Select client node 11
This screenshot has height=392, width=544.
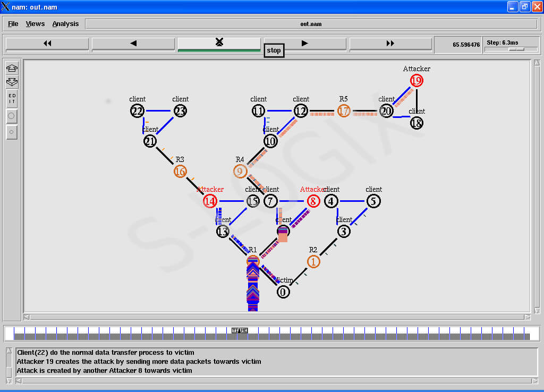point(258,111)
